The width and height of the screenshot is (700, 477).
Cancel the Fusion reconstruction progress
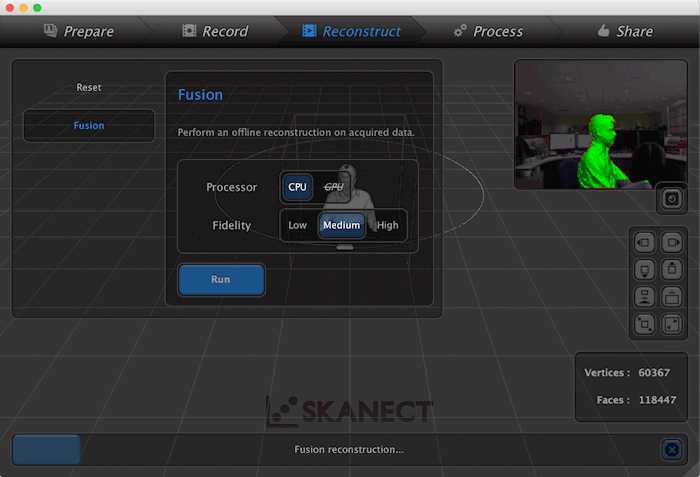click(x=672, y=450)
